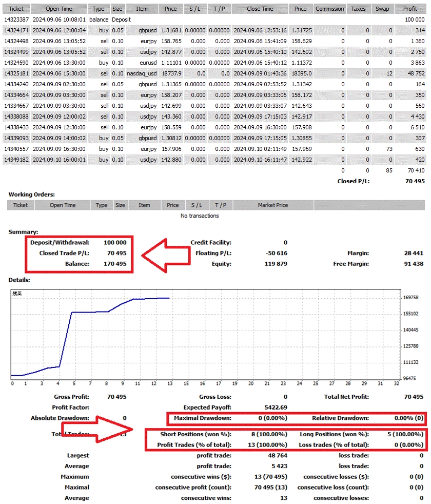Click the Absolute Drawdown label

60,418
